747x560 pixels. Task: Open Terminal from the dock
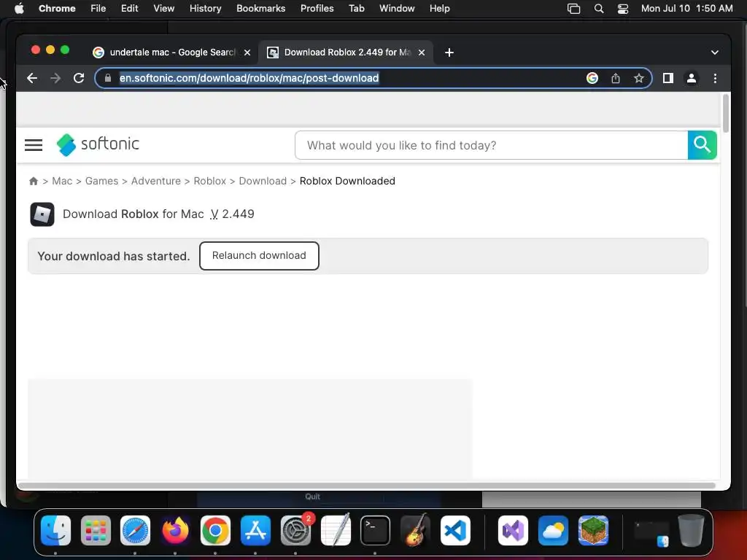(x=376, y=530)
